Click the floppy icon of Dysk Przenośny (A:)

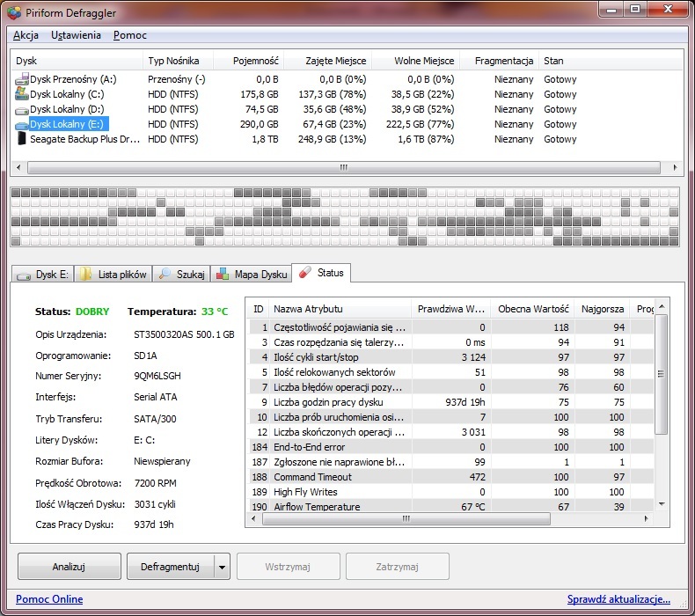click(x=22, y=79)
